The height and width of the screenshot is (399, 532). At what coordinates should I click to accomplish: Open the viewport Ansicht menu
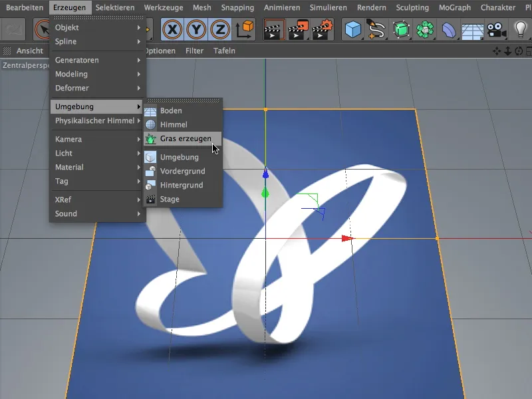click(30, 51)
